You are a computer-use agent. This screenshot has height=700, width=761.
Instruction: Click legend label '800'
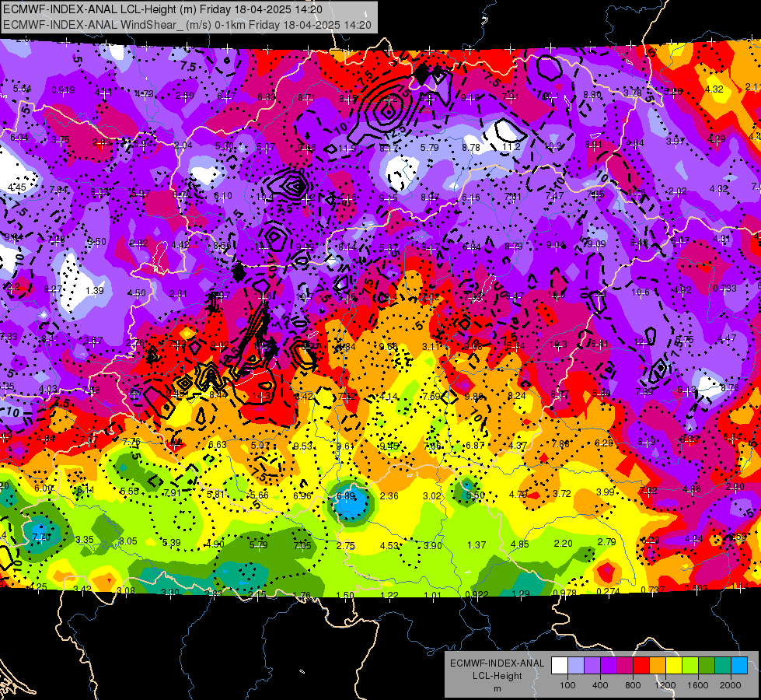click(633, 685)
